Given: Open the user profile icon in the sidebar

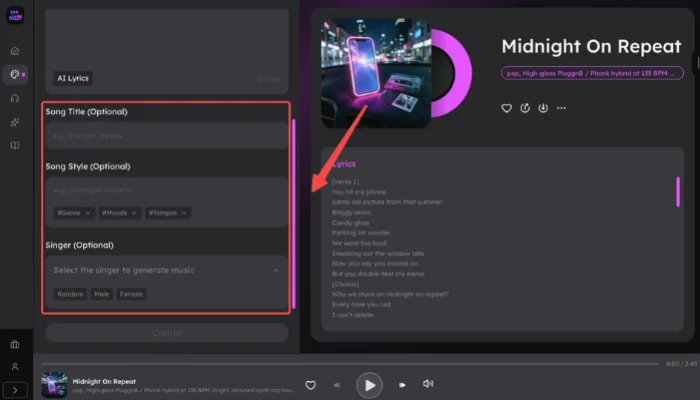Looking at the screenshot, I should point(15,367).
